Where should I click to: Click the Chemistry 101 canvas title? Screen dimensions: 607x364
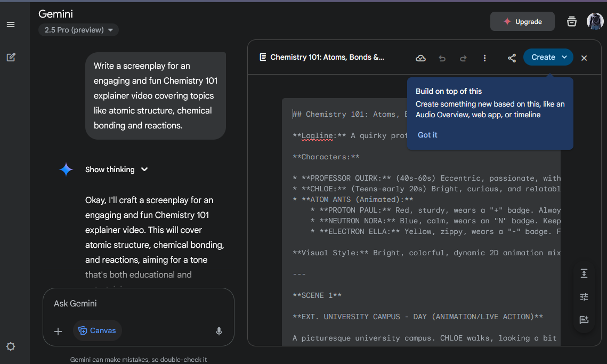[327, 58]
